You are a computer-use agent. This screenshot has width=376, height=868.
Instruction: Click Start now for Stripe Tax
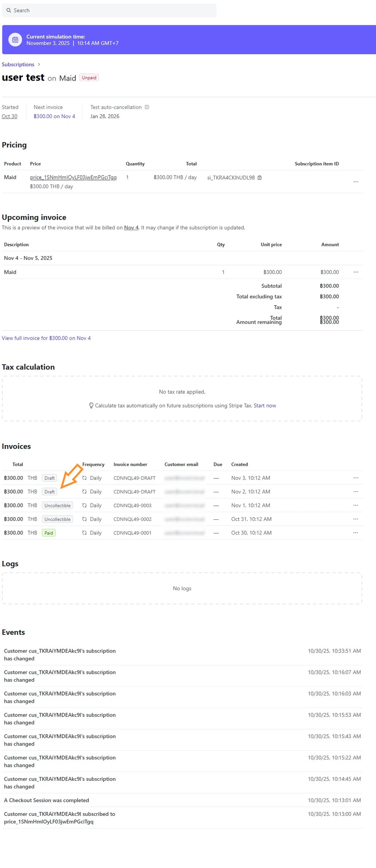[x=265, y=406]
